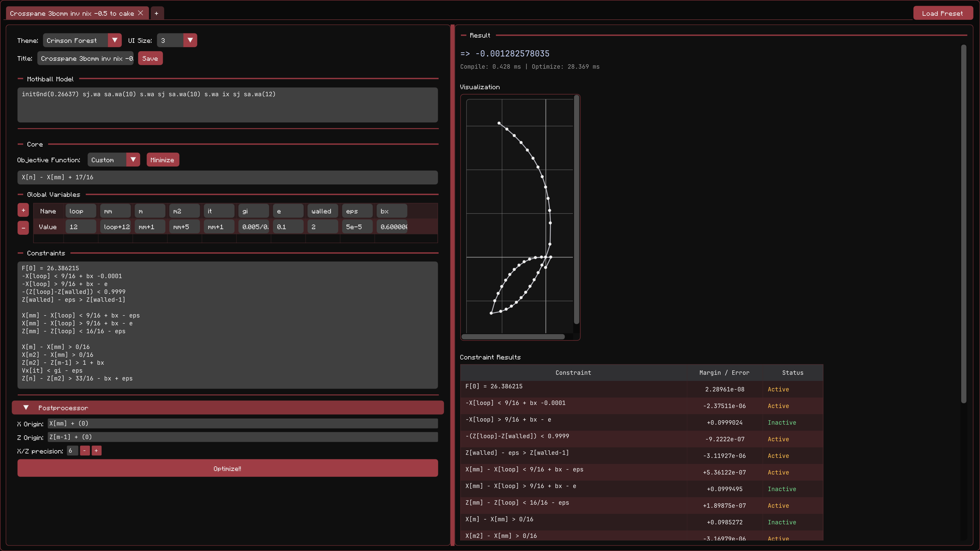Image resolution: width=980 pixels, height=551 pixels.
Task: Open the Theme dropdown Crimson Forest
Action: 82,40
